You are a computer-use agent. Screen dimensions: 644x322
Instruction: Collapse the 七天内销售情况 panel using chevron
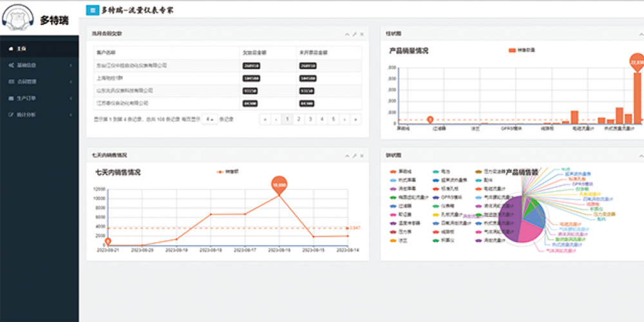pos(346,156)
